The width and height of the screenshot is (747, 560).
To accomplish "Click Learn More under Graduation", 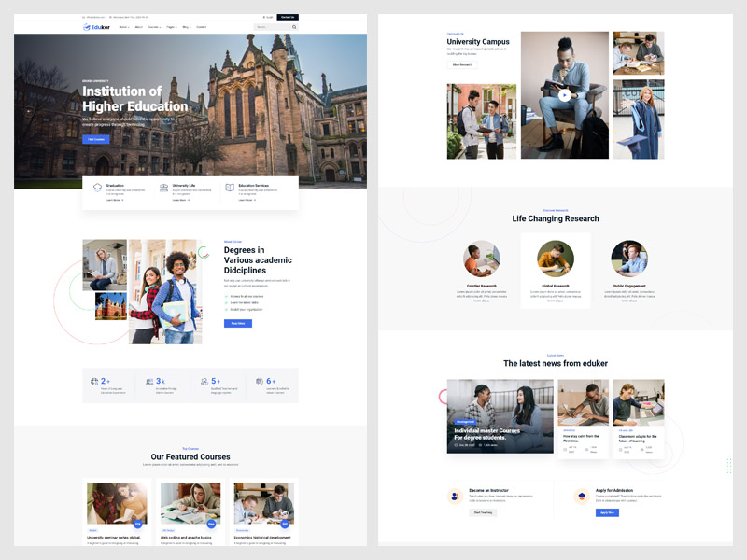I will (115, 200).
